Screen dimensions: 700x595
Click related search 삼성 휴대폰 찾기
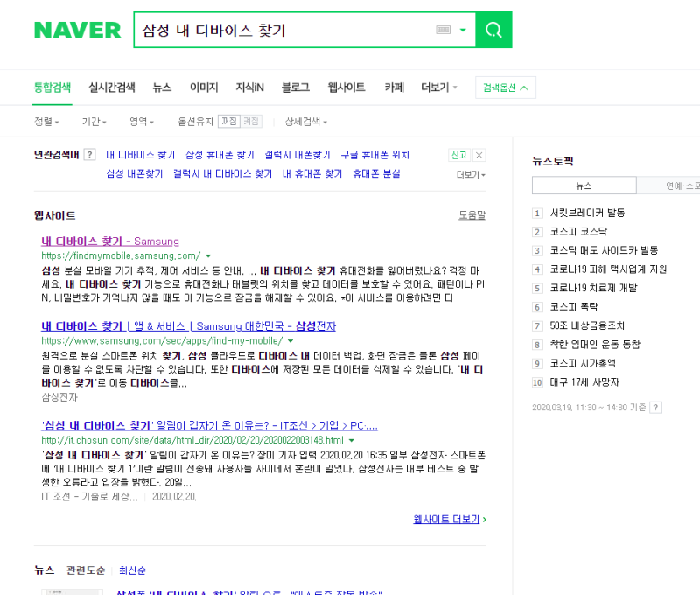(220, 155)
